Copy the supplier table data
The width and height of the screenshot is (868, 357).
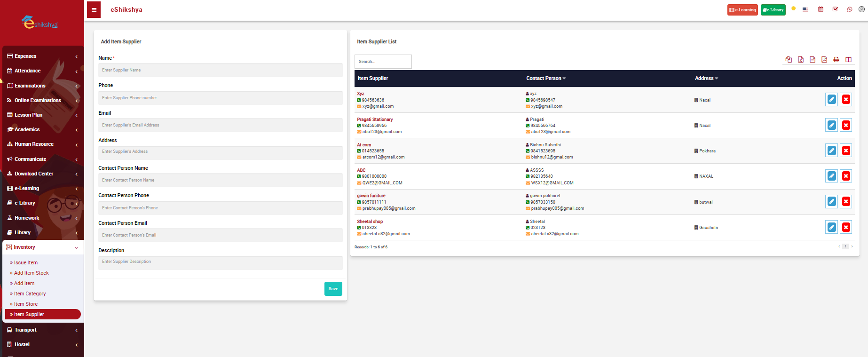point(789,60)
